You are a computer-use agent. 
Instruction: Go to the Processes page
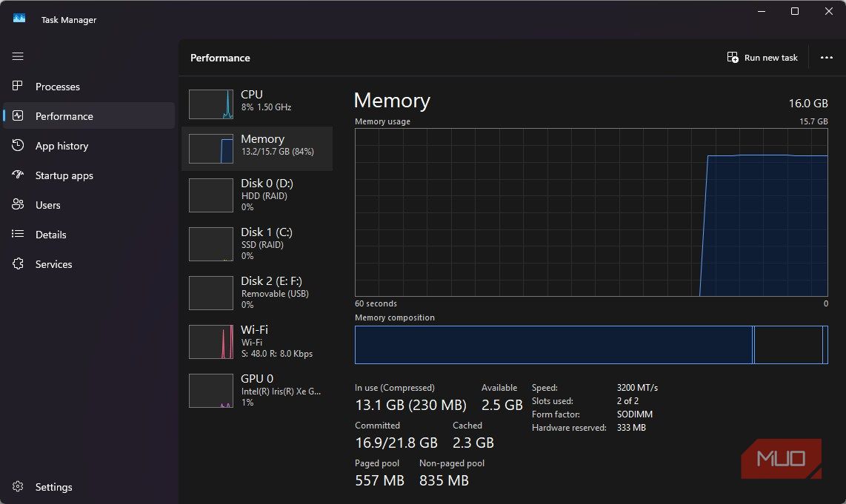[x=88, y=87]
